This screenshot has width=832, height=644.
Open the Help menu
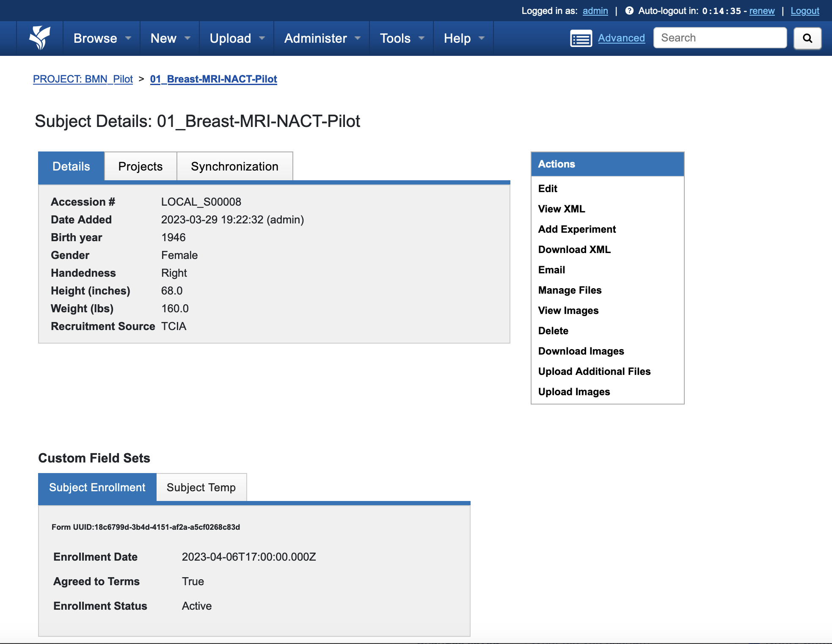463,38
